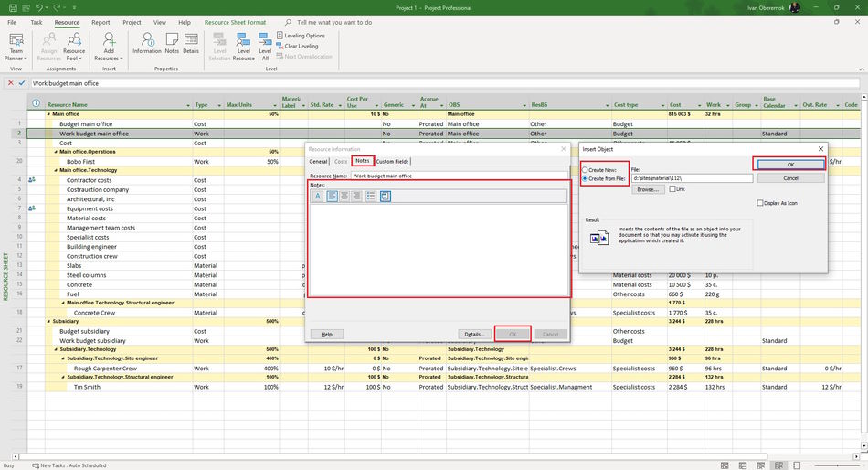The height and width of the screenshot is (470, 868).
Task: Close the Insert Object dialog
Action: coord(820,148)
